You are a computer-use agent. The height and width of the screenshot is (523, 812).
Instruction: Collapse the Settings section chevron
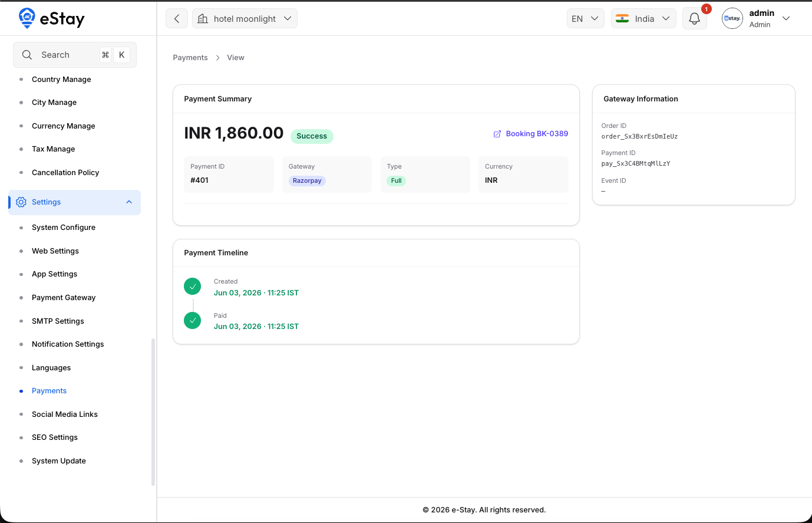click(129, 202)
